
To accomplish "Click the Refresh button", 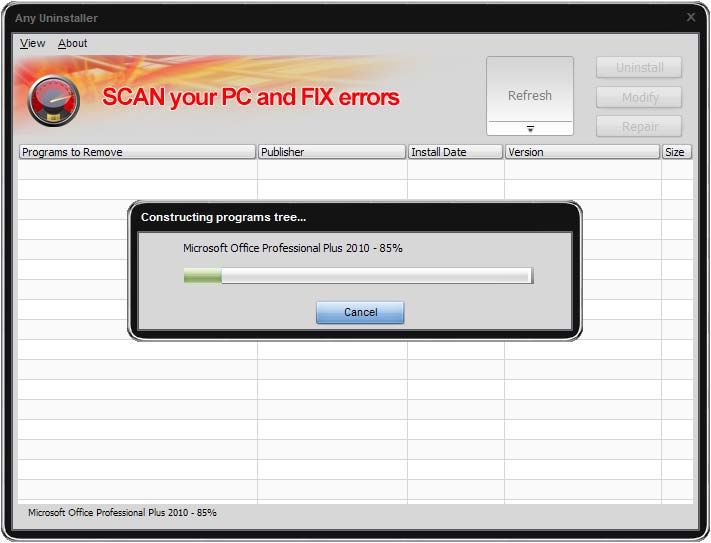I will [530, 89].
